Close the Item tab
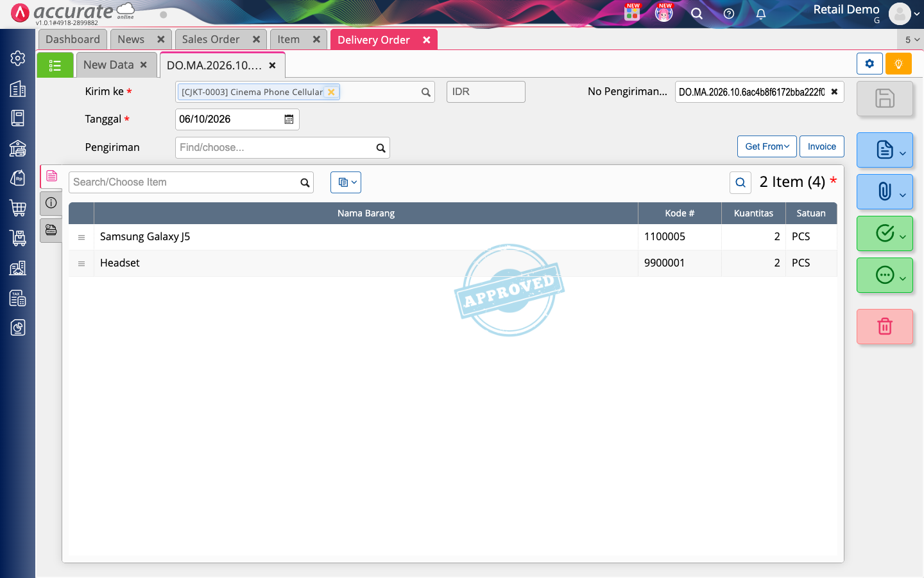 tap(316, 39)
